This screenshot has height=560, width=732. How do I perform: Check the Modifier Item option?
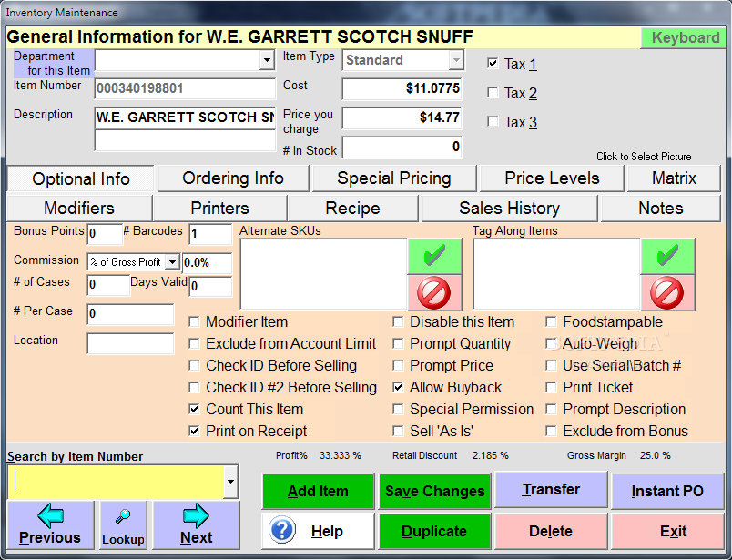coord(194,321)
